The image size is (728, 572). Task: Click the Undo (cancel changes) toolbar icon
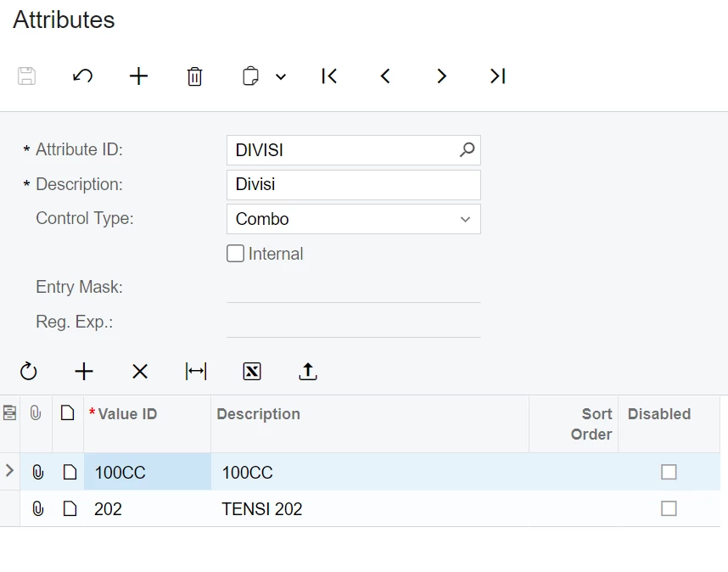[82, 76]
